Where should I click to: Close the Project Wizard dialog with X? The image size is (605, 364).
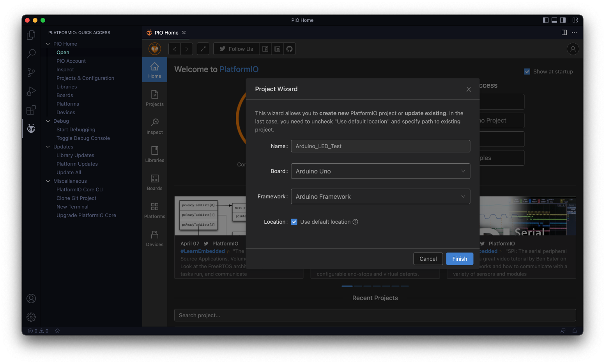click(469, 89)
